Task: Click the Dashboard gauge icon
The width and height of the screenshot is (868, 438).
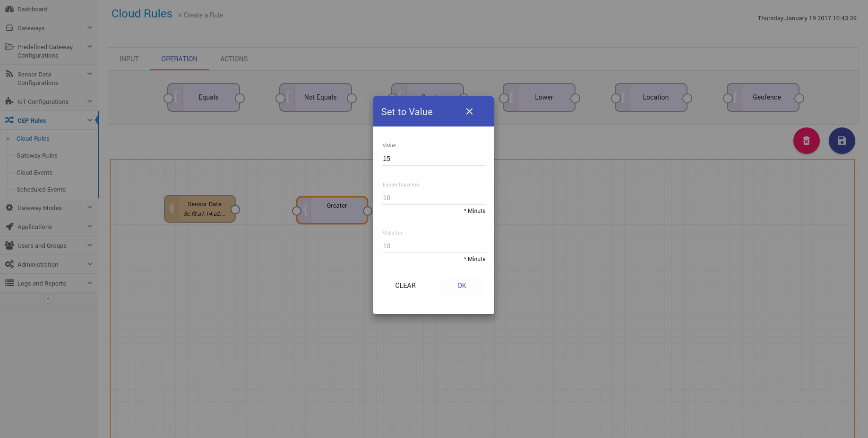Action: click(9, 9)
